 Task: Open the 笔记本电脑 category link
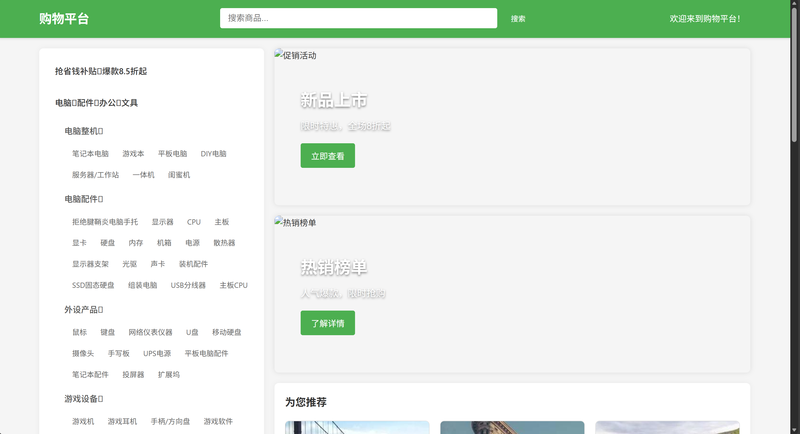pyautogui.click(x=90, y=154)
